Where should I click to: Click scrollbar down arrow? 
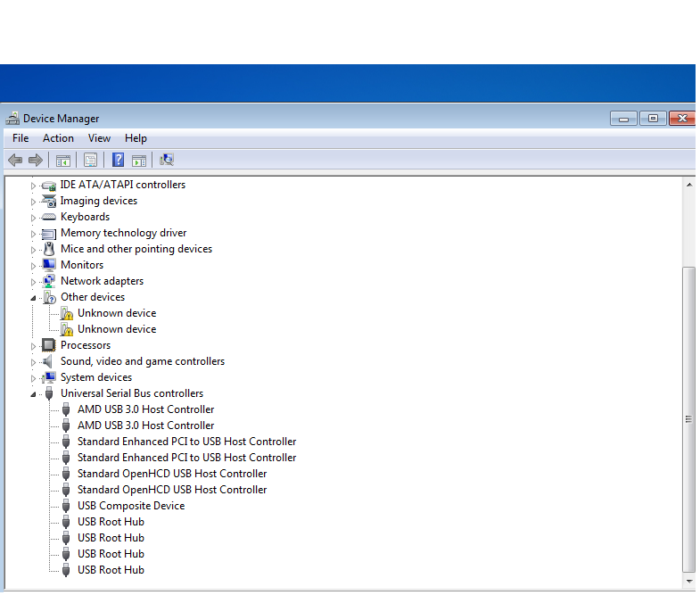pos(689,581)
